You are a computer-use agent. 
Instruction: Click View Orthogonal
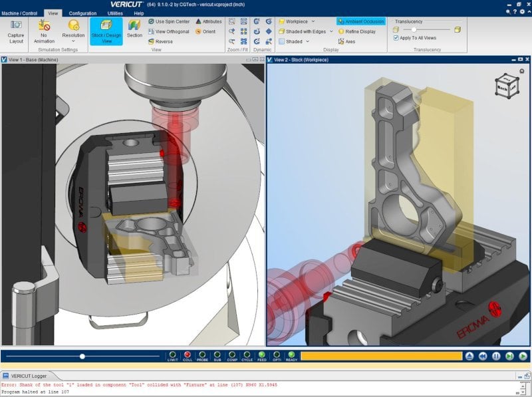(x=169, y=31)
